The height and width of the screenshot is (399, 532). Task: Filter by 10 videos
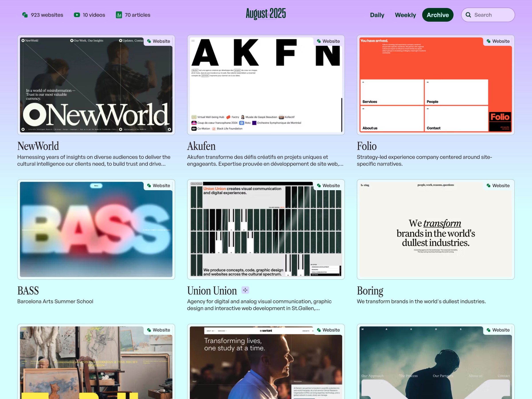pyautogui.click(x=90, y=15)
